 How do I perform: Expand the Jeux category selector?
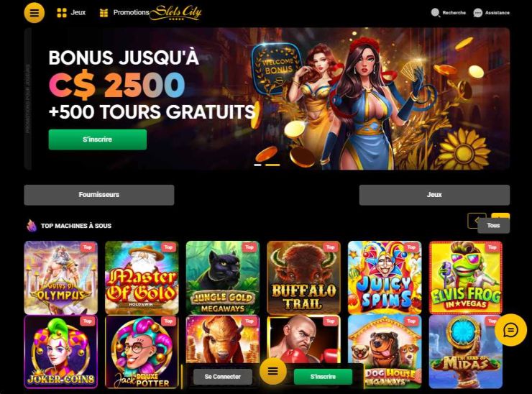coord(434,195)
